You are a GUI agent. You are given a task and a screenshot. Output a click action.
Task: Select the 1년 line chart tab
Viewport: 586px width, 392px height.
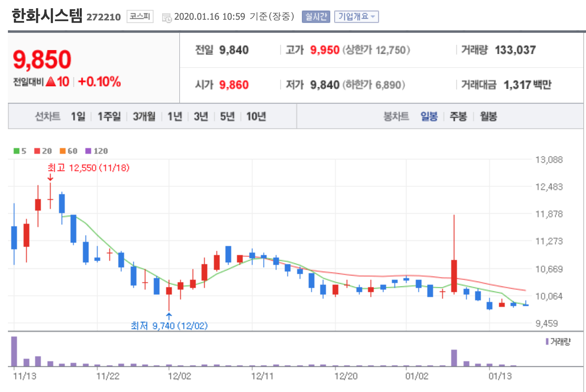coord(175,116)
